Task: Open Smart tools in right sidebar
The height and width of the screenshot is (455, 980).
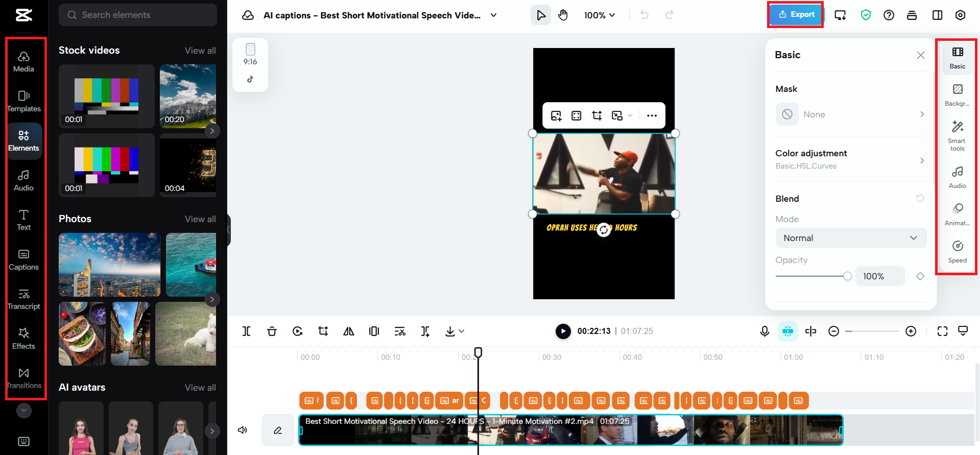Action: 957,136
